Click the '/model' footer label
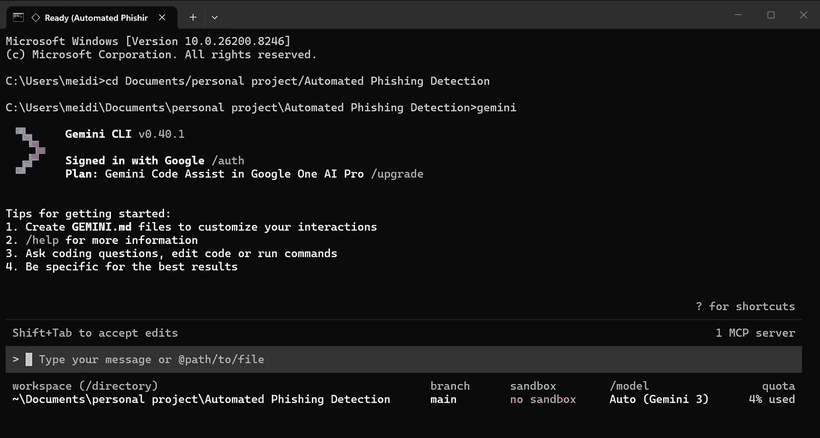 click(629, 386)
